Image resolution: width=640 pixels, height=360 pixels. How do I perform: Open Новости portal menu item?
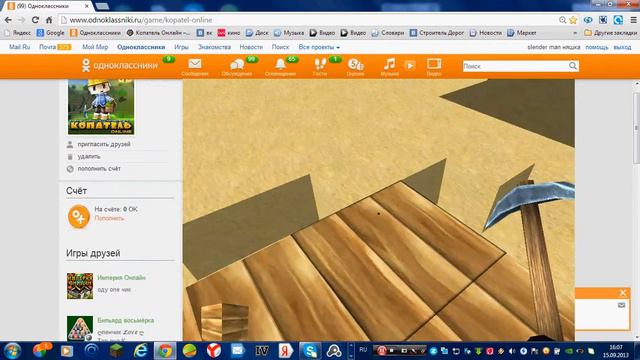(251, 47)
